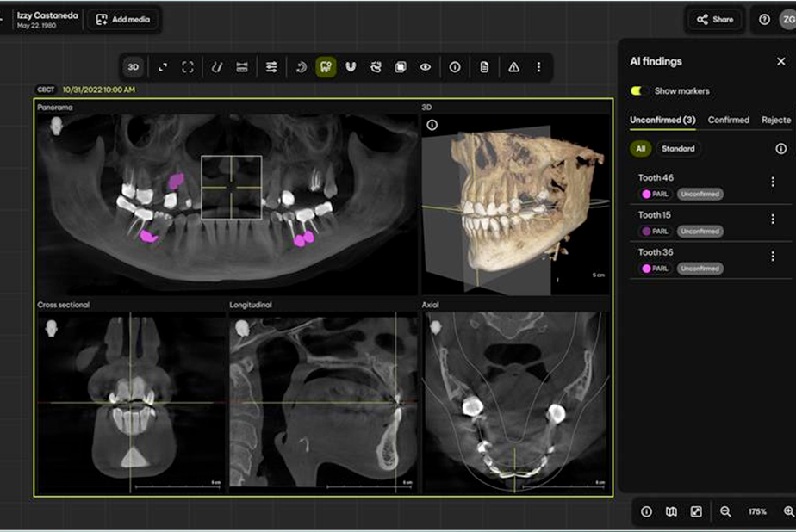Close the AI findings panel
Screen dimensions: 796x532
click(780, 61)
